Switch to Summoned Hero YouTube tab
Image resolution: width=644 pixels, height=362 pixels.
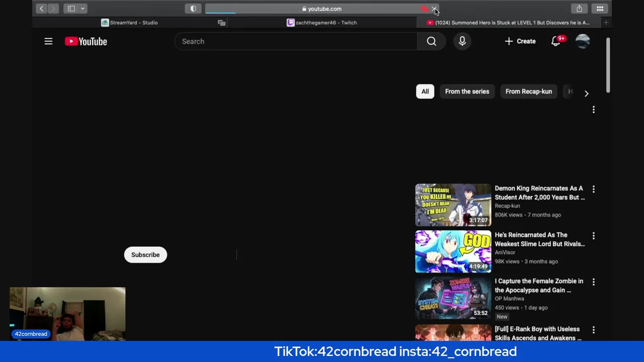508,23
